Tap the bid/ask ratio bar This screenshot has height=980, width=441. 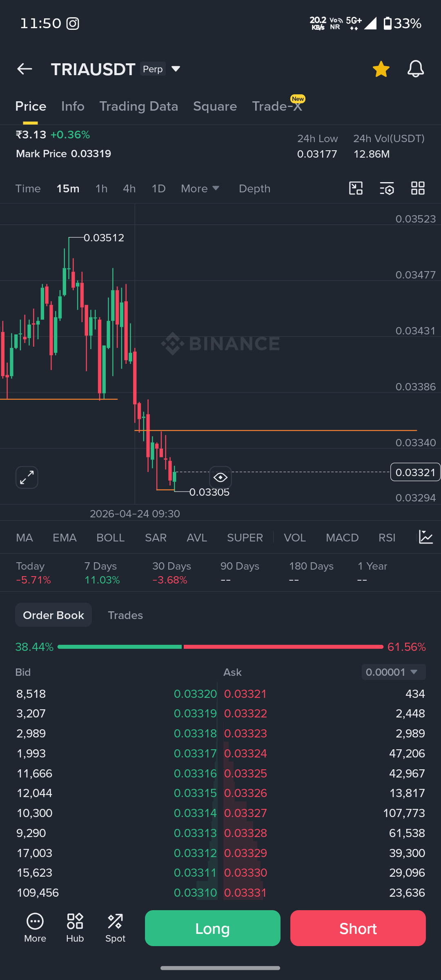[x=220, y=647]
